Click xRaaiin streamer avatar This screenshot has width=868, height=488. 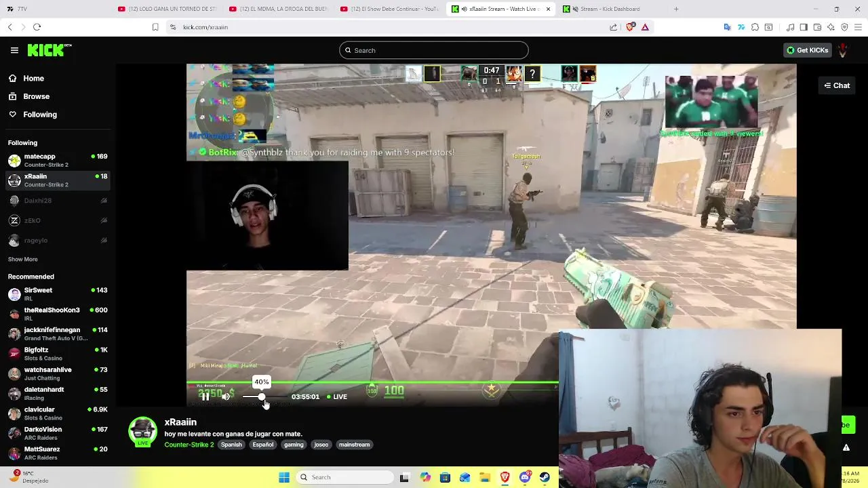pyautogui.click(x=142, y=432)
